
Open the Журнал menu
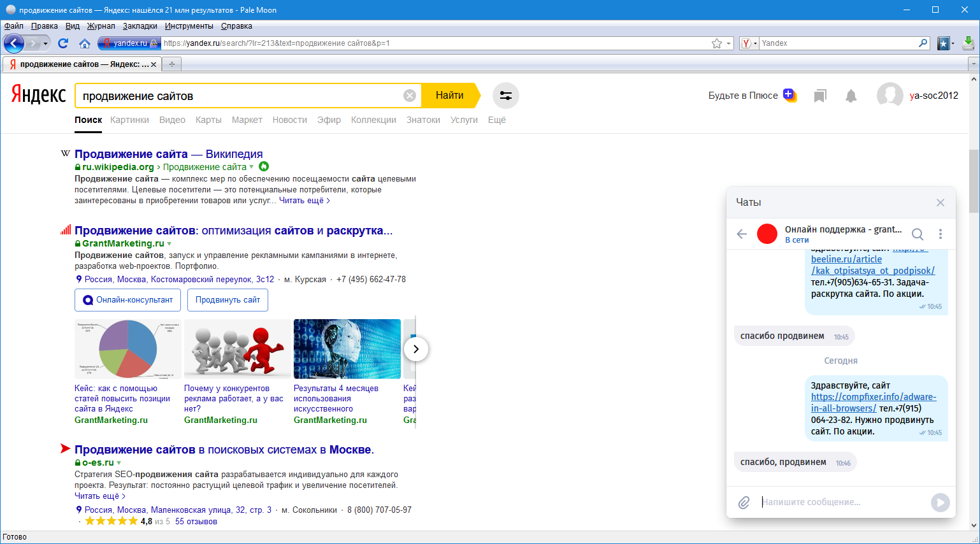click(101, 26)
